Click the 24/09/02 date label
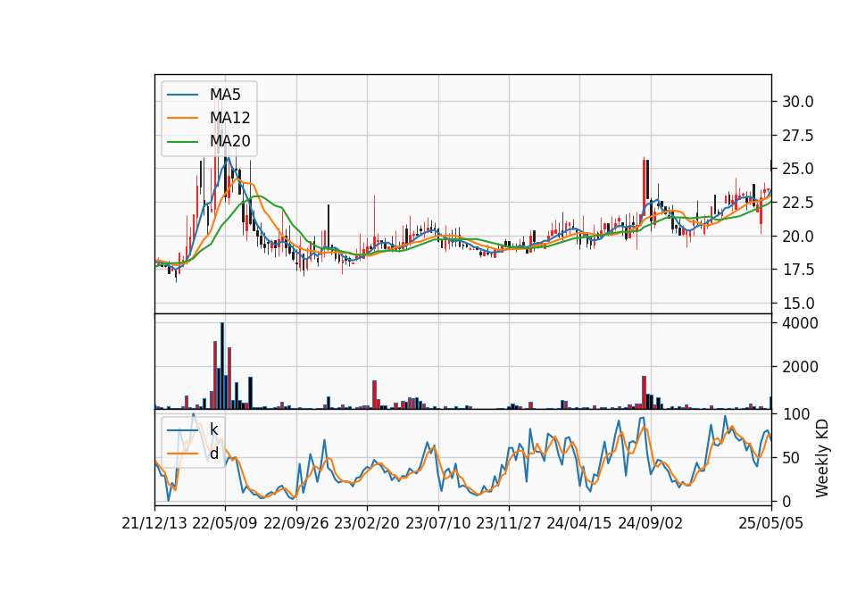Screen dimensions: 857x616 pyautogui.click(x=651, y=523)
